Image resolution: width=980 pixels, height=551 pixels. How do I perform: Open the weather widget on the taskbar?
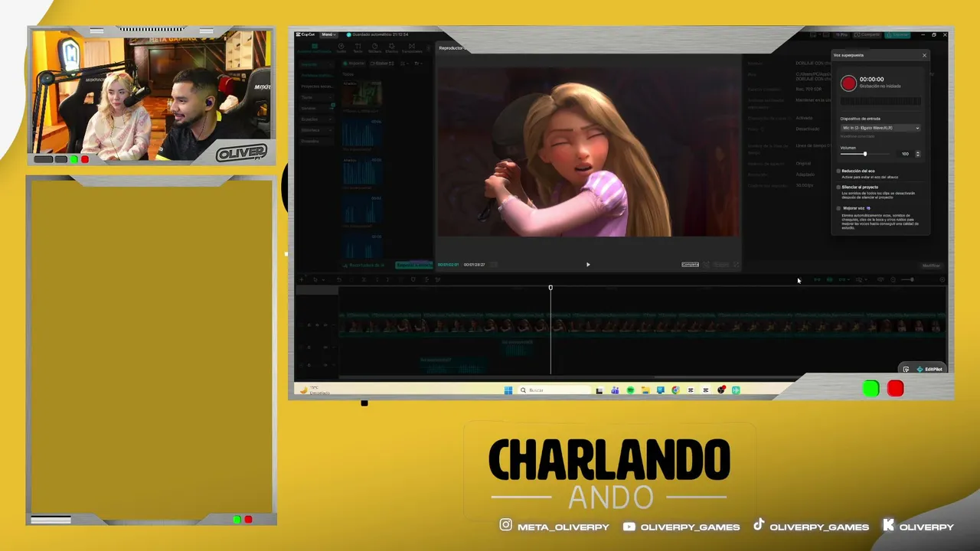point(315,390)
